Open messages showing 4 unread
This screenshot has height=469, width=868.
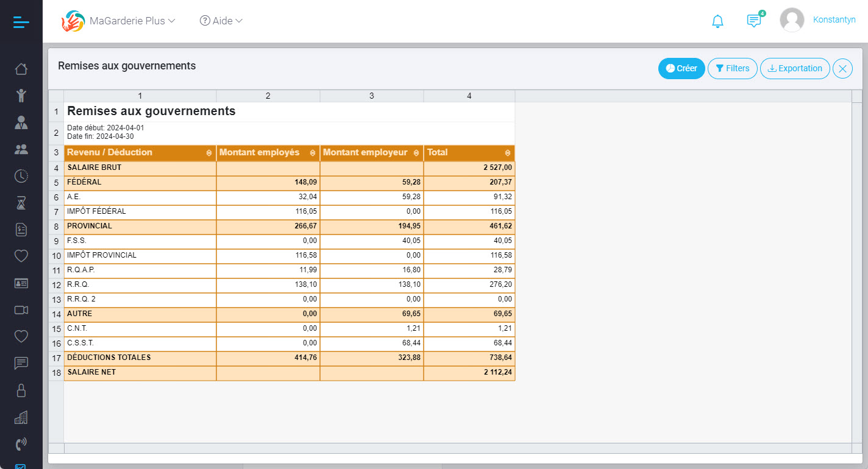(754, 20)
